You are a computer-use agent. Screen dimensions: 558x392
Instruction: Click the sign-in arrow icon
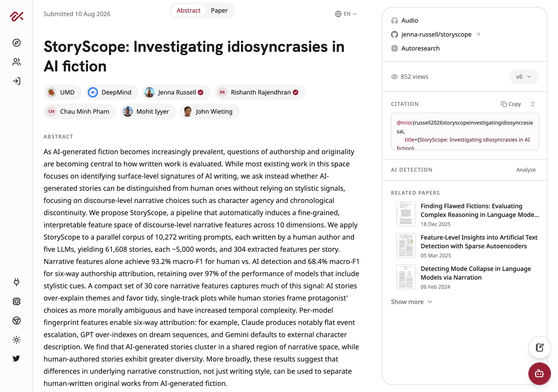tap(17, 81)
